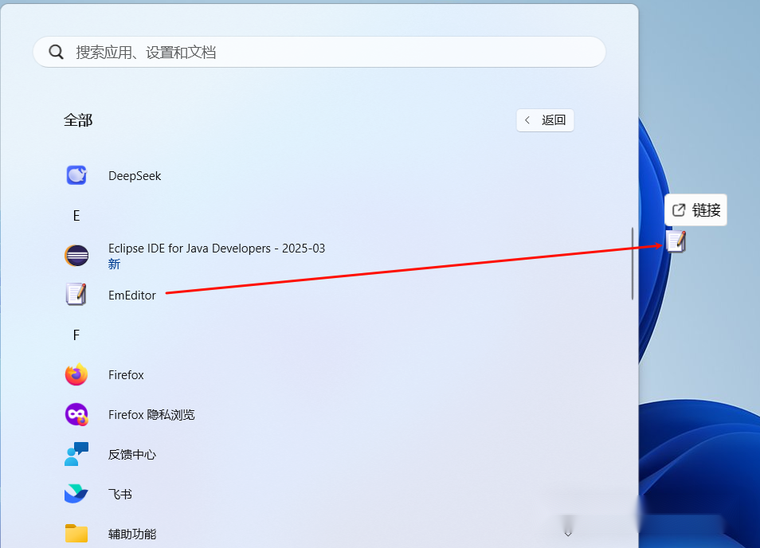Viewport: 760px width, 548px height.
Task: Select the DeepSeek text label
Action: pyautogui.click(x=135, y=176)
